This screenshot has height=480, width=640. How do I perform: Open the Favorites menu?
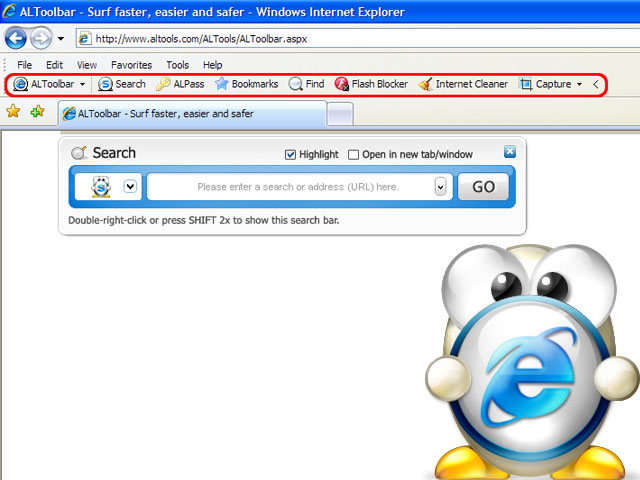(x=131, y=65)
